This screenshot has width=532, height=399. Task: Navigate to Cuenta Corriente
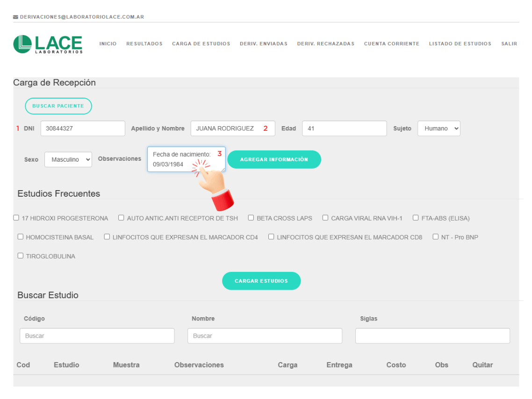pyautogui.click(x=391, y=44)
